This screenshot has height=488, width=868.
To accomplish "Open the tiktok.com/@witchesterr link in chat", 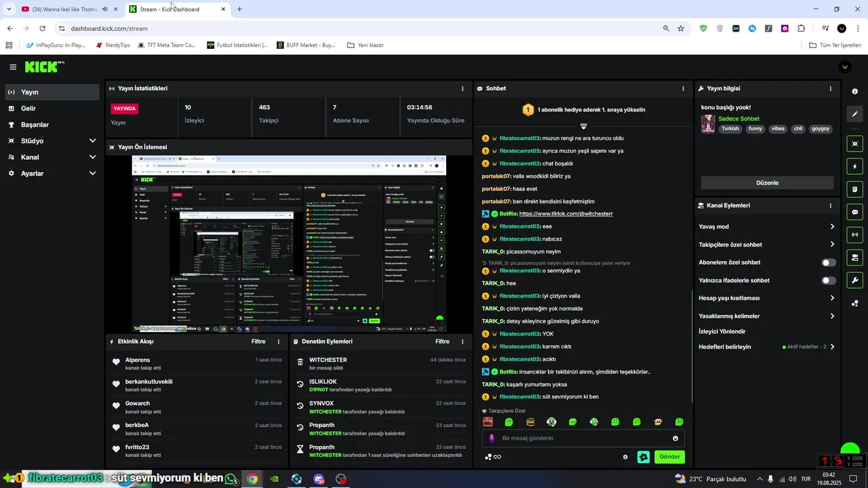I will pyautogui.click(x=566, y=213).
